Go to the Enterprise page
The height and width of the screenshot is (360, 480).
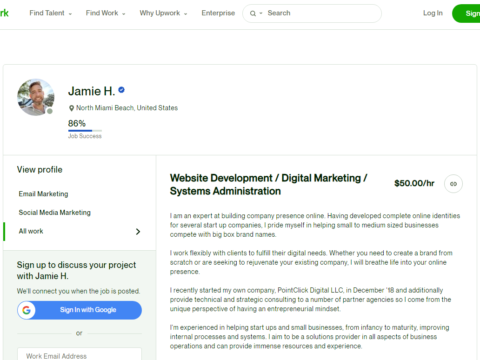218,13
